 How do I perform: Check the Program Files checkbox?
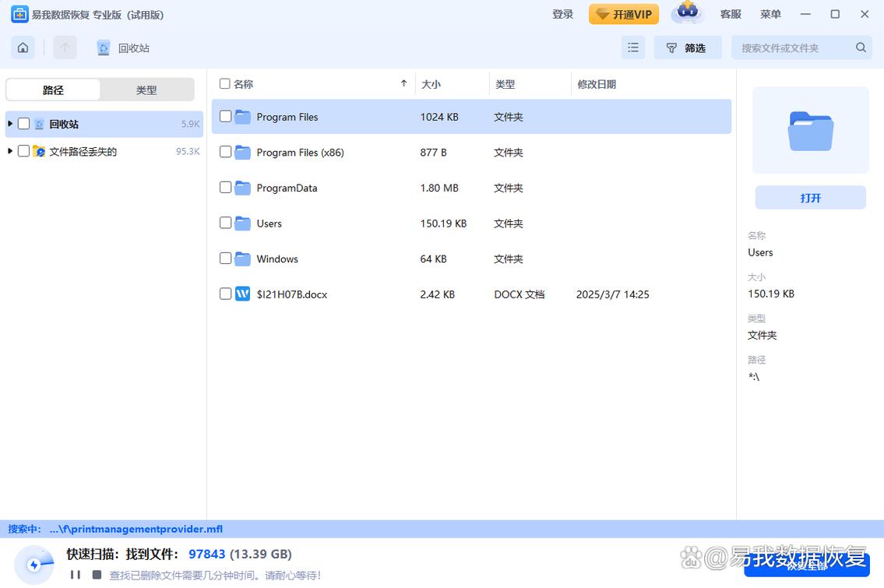[225, 116]
